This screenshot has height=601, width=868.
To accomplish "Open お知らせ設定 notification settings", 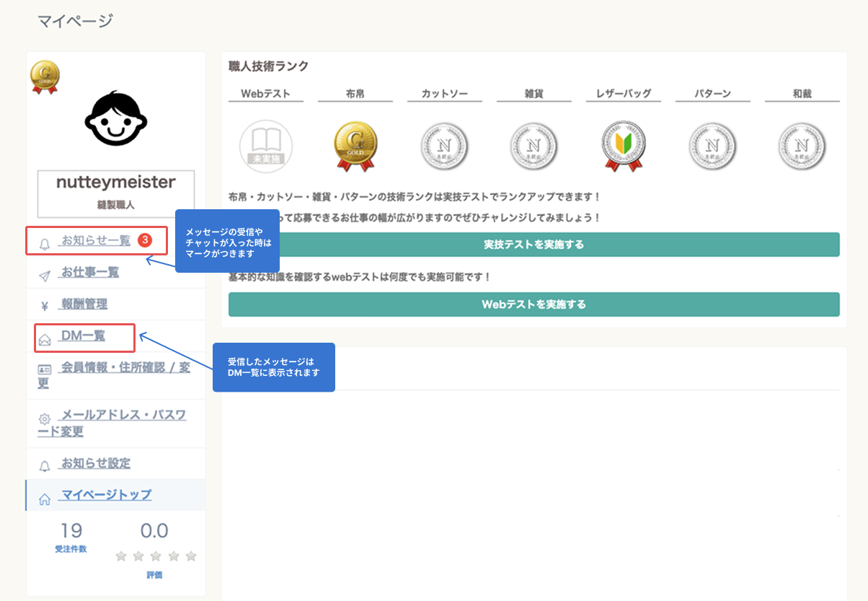I will coord(96,462).
